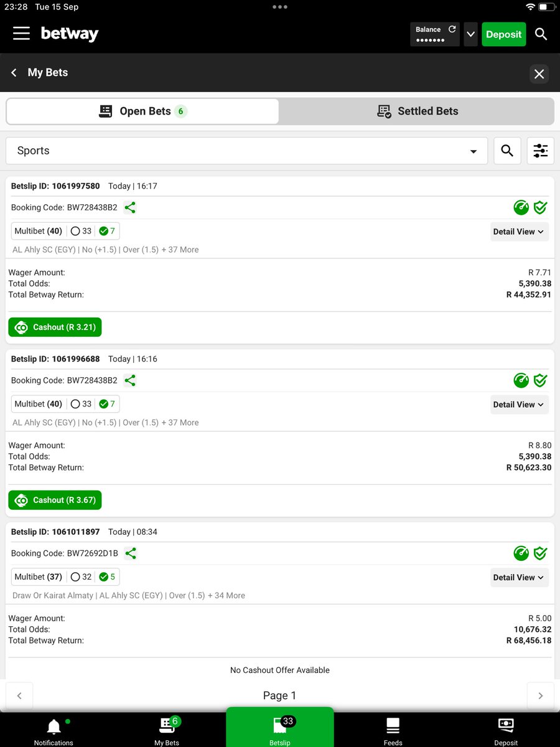This screenshot has height=747, width=560.
Task: Switch to the Open Bets tab
Action: tap(142, 111)
